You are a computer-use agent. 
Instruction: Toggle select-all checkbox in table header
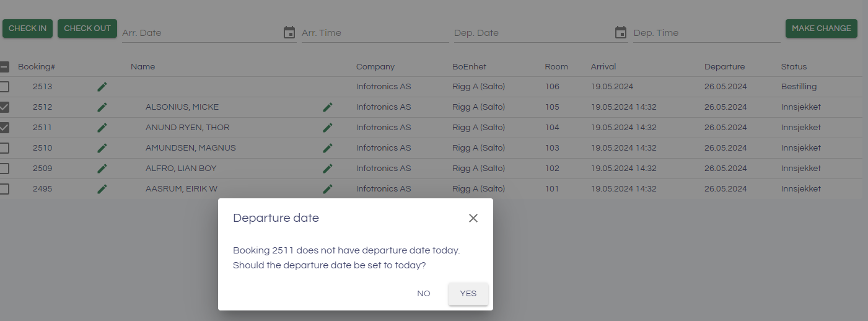click(x=4, y=67)
